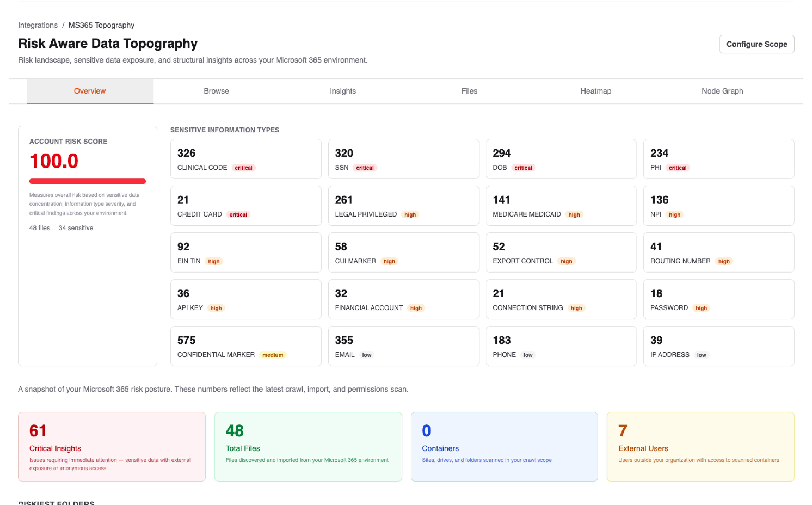Open the CONNECTION STRING card
Viewport: 812px width, 505px height.
click(561, 299)
